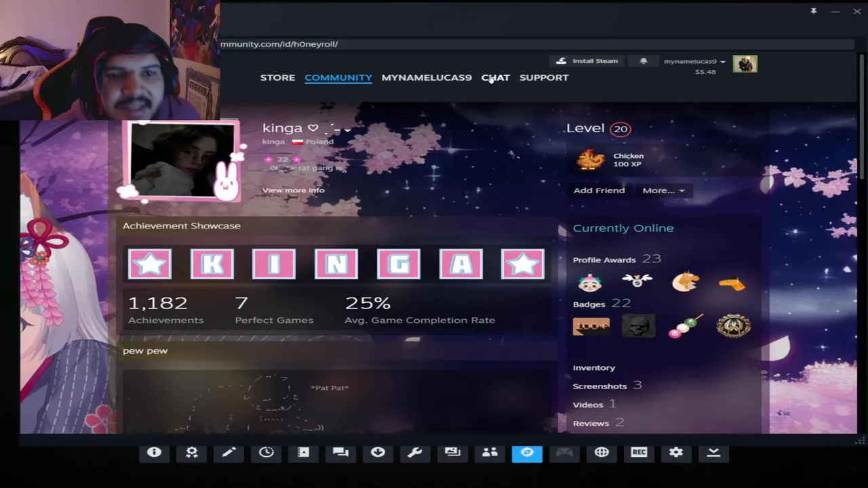Click the 1,182 Achievements stat
868x488 pixels.
coord(165,310)
